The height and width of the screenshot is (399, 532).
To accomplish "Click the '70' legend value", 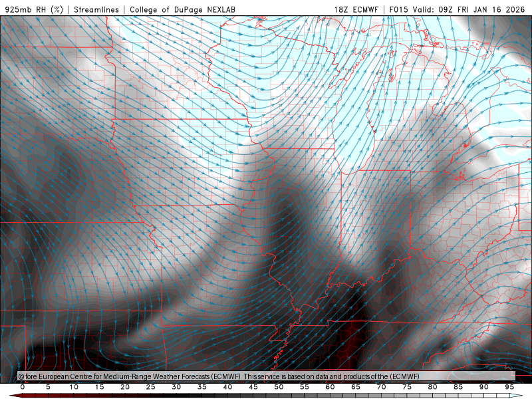I will click(381, 387).
